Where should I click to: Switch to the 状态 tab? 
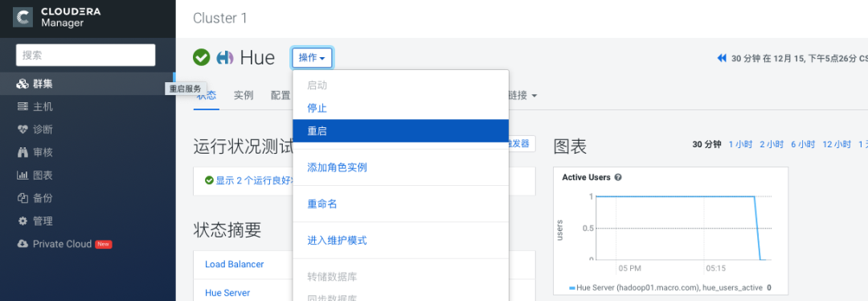click(x=206, y=95)
